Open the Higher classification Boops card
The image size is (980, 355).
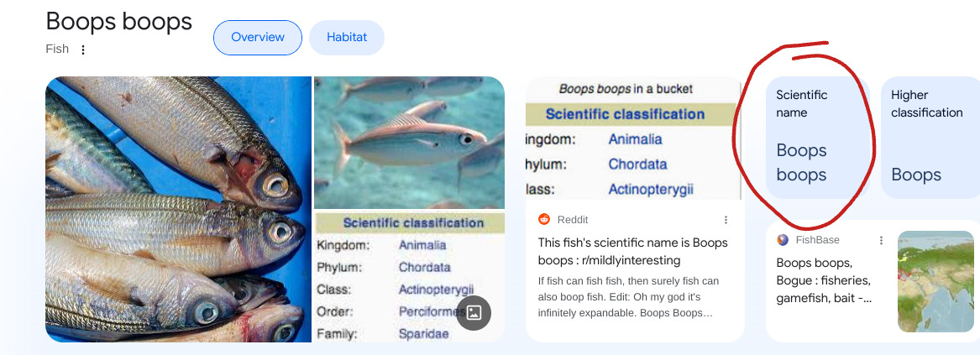click(930, 138)
